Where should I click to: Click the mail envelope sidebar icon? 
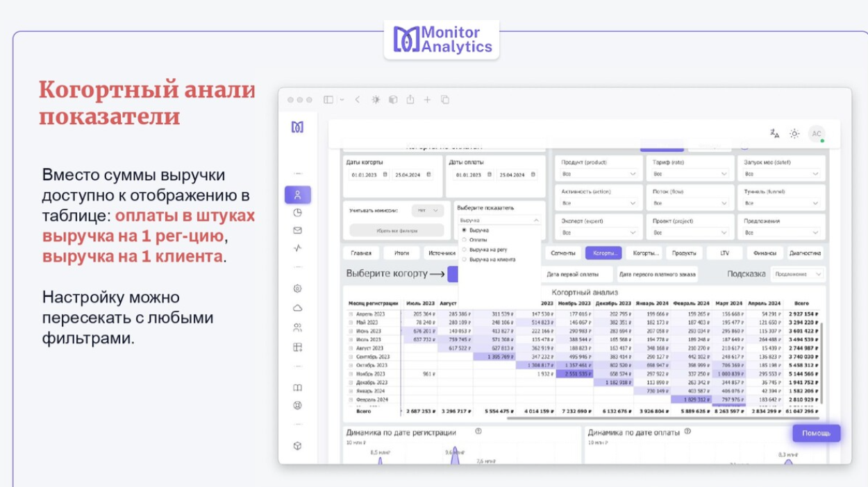297,230
